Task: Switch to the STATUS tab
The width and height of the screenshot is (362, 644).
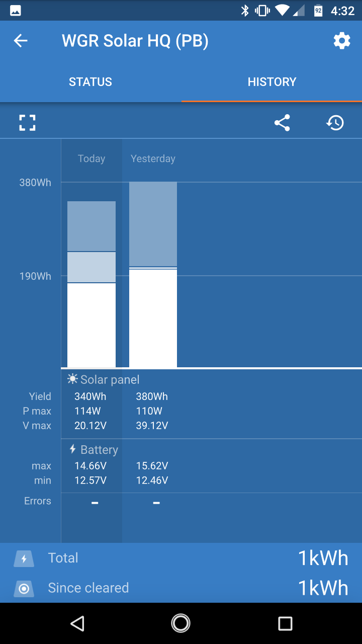Action: (x=90, y=82)
